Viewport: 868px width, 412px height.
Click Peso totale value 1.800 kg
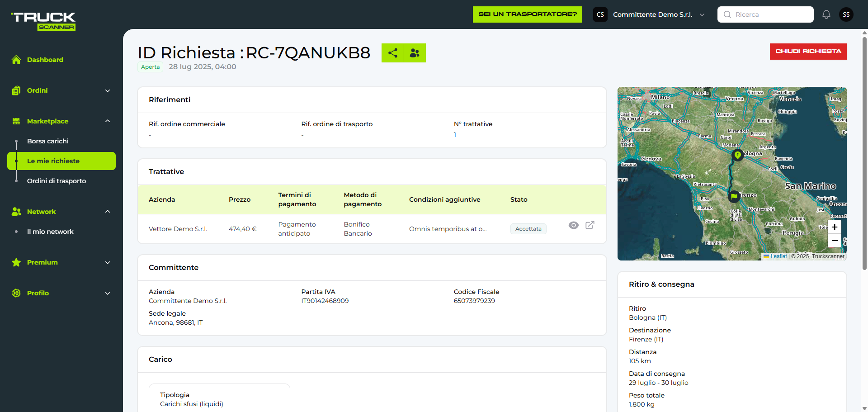pyautogui.click(x=642, y=404)
